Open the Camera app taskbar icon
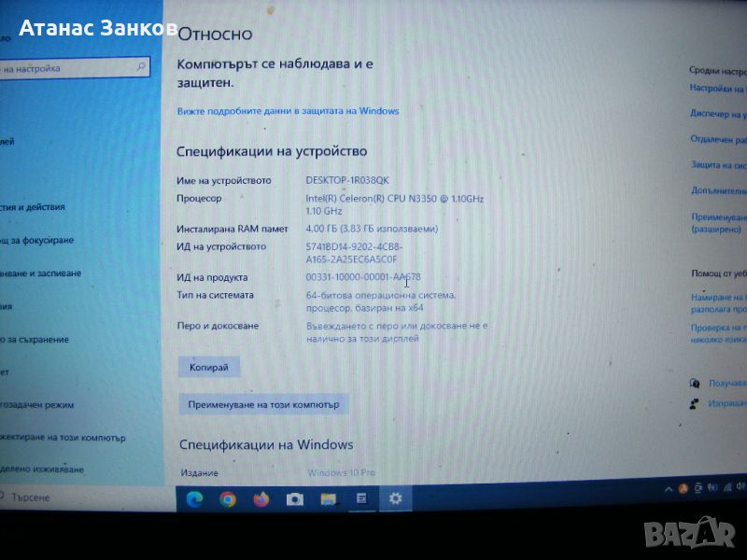This screenshot has height=560, width=747. point(294,499)
